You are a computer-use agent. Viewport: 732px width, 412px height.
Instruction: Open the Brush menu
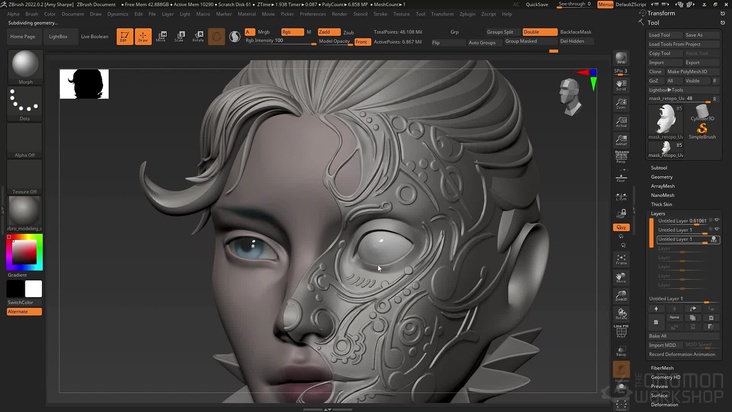coord(32,14)
